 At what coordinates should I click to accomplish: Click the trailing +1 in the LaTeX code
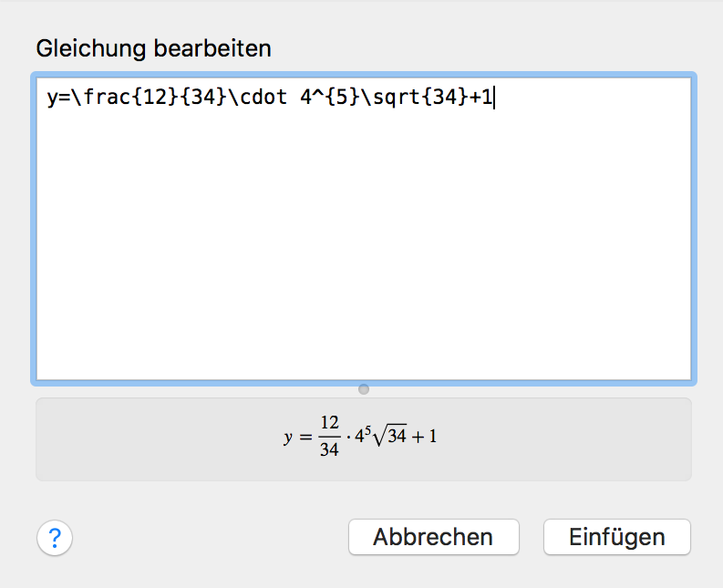(x=480, y=98)
